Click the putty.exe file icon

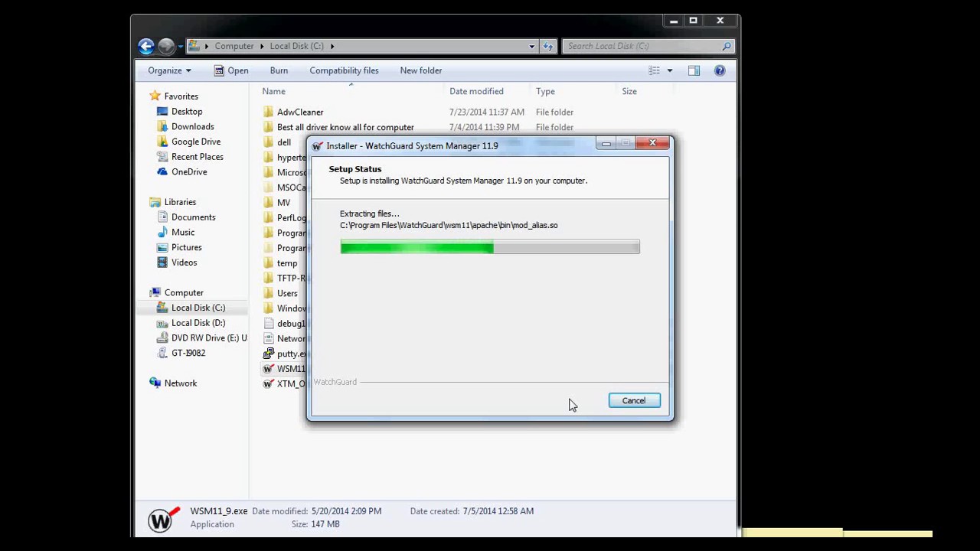tap(268, 354)
